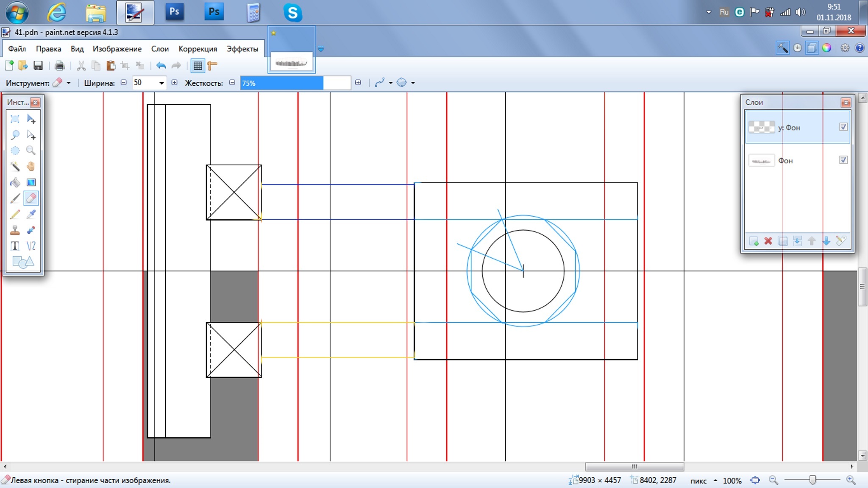
Task: Undo the last action
Action: (161, 66)
